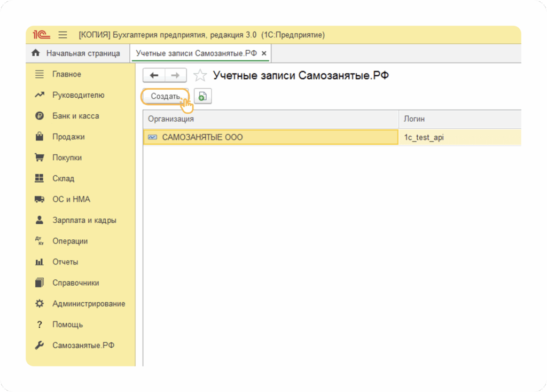Open the Начальная страница tab
The width and height of the screenshot is (547, 392).
tap(76, 53)
